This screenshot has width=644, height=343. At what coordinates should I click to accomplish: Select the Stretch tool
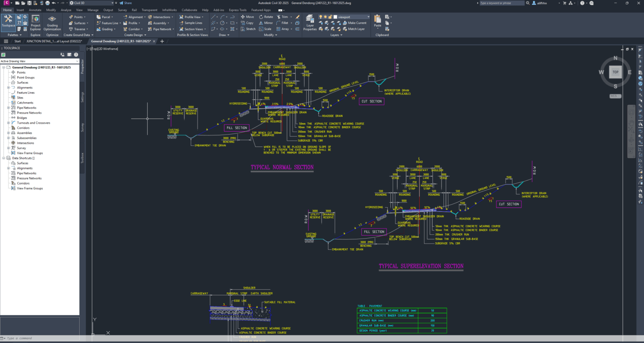(x=248, y=29)
